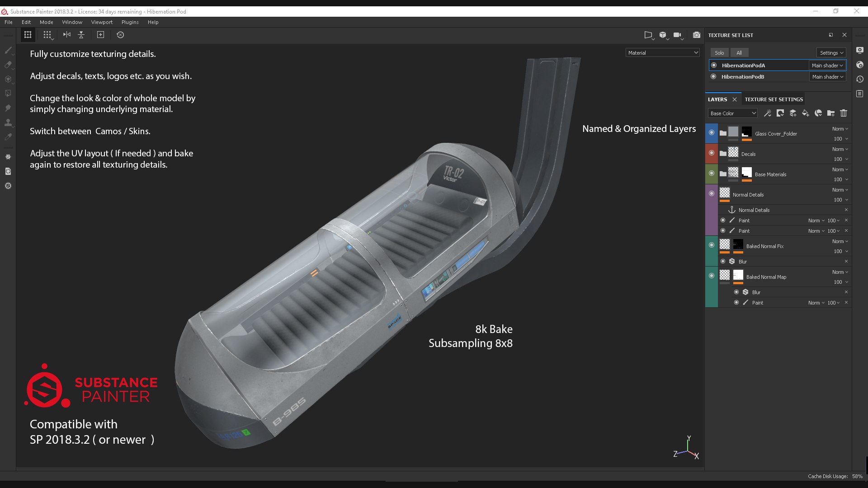Select the Blur filter under Baked Normal Fix
Screen dimensions: 868x488
pyautogui.click(x=743, y=262)
